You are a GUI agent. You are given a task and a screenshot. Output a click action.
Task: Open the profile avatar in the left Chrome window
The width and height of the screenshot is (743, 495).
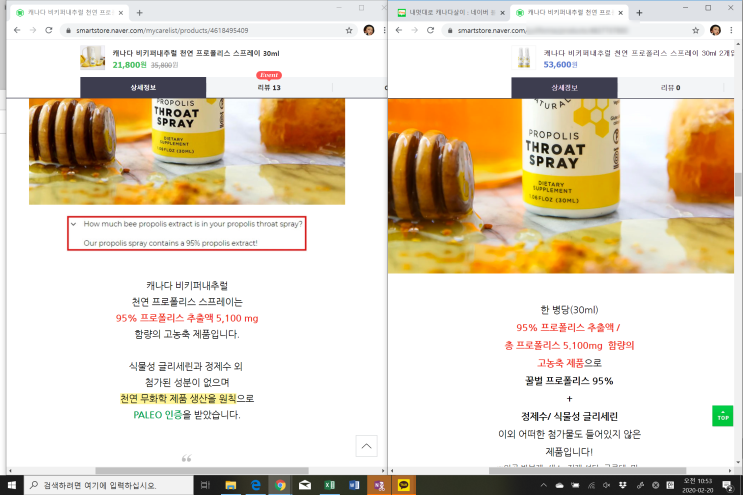[x=369, y=30]
